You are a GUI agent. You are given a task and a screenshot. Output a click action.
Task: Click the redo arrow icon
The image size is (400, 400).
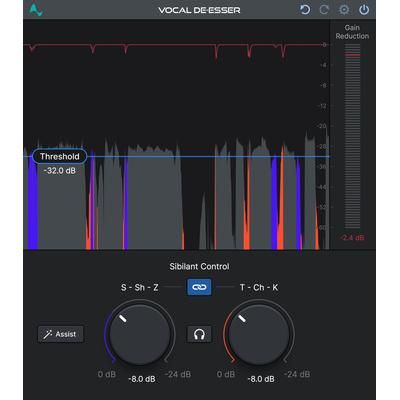324,10
